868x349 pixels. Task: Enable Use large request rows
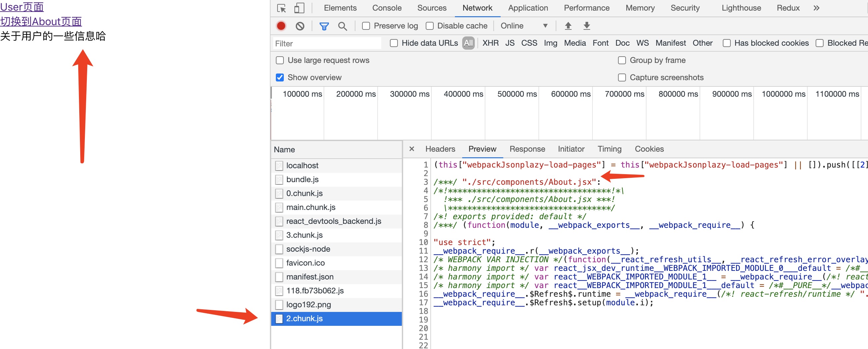pyautogui.click(x=280, y=60)
